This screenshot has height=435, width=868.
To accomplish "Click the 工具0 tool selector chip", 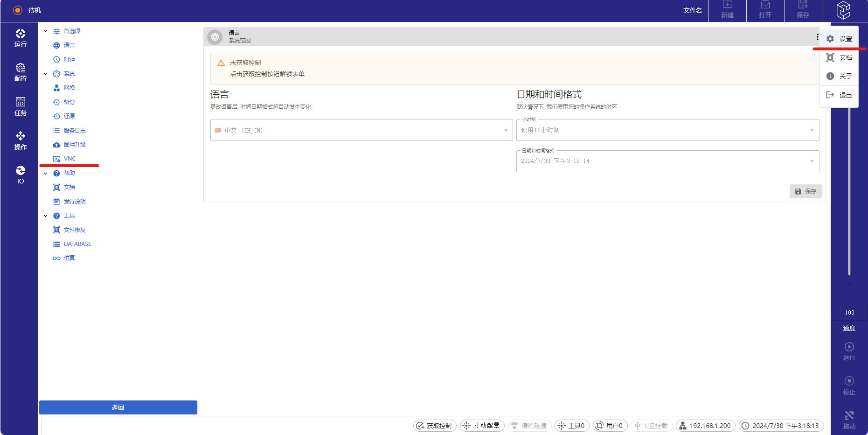I will pyautogui.click(x=571, y=426).
